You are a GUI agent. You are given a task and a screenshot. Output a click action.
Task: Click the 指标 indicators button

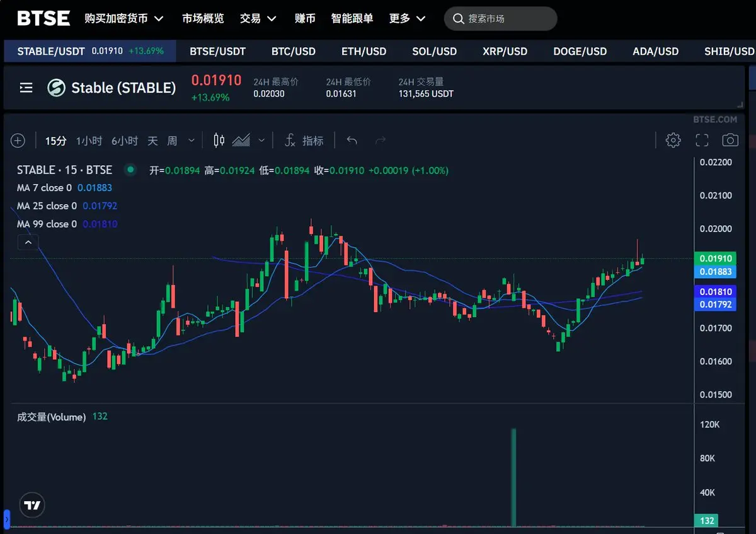pyautogui.click(x=313, y=141)
